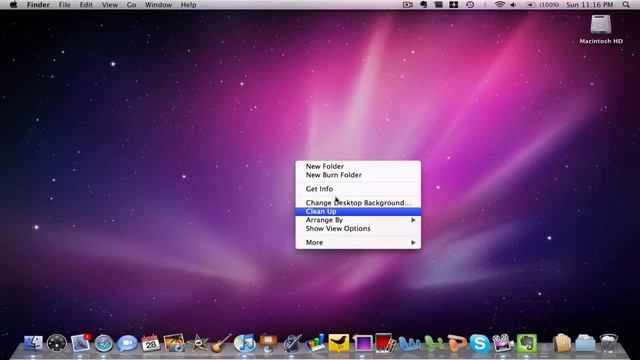640x360 pixels.
Task: Open iTunes from the Dock
Action: pos(244,343)
